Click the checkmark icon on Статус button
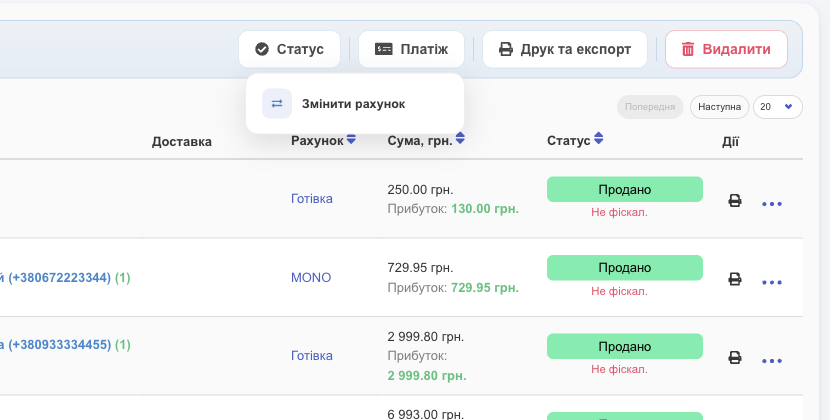Image resolution: width=830 pixels, height=420 pixels. click(x=262, y=49)
